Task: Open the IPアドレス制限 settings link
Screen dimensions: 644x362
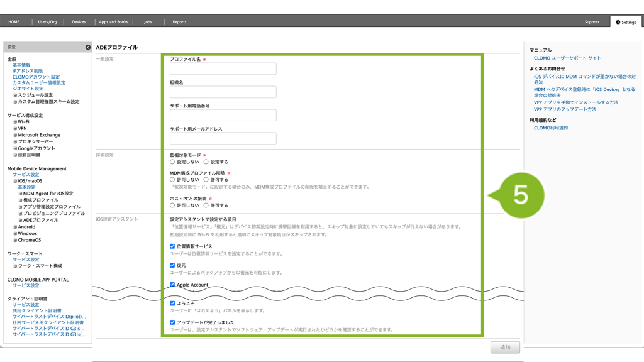Action: click(x=28, y=71)
